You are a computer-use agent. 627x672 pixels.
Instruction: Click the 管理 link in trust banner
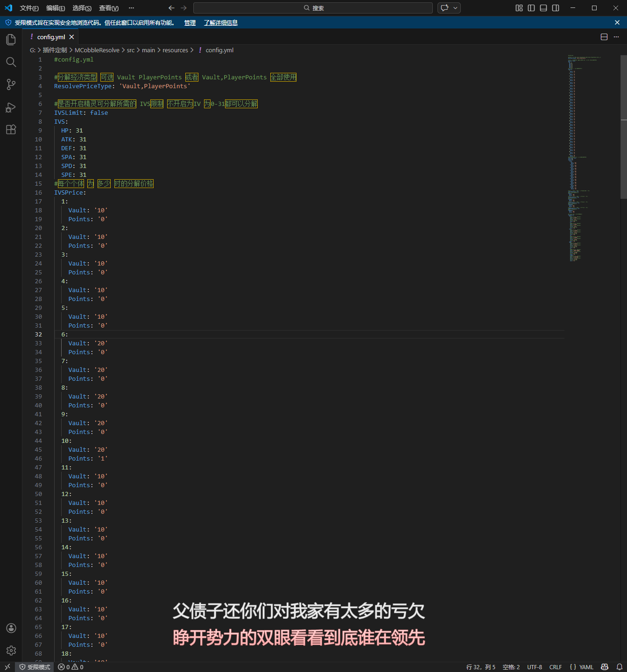click(190, 22)
